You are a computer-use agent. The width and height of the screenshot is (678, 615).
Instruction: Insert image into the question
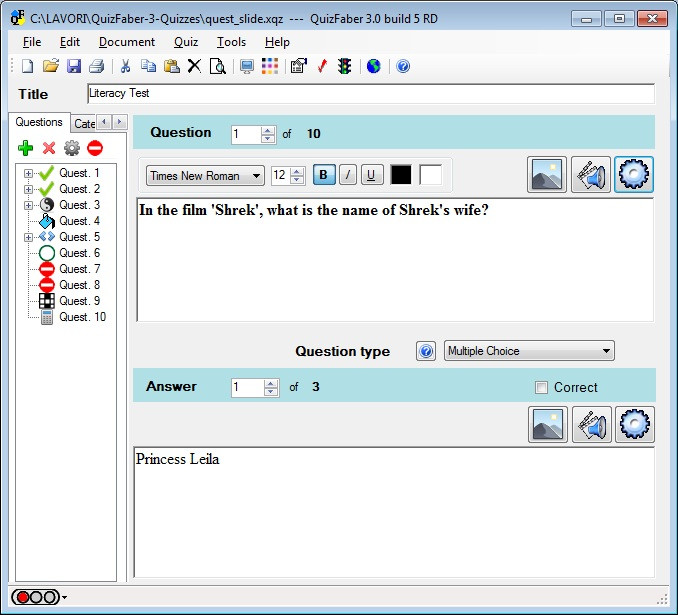pyautogui.click(x=547, y=174)
